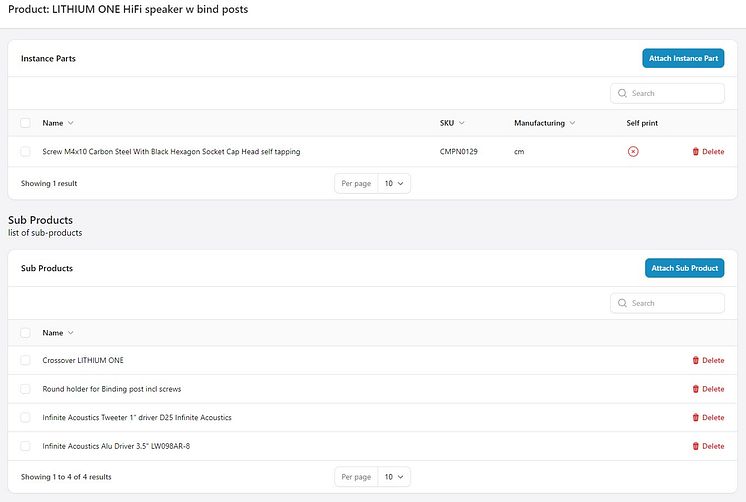
Task: Click magnifier icon in Sub Products search
Action: (x=622, y=303)
